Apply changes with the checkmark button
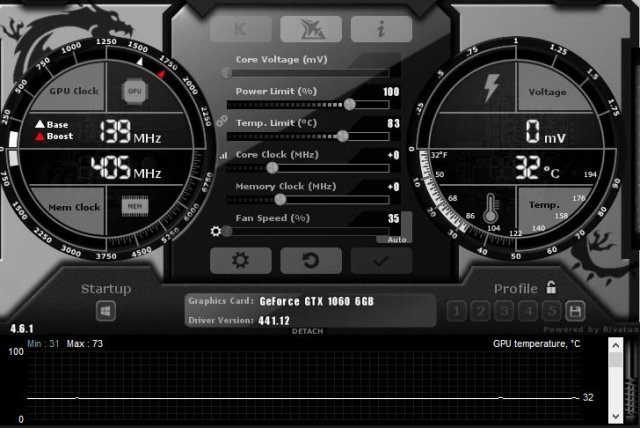 tap(381, 261)
